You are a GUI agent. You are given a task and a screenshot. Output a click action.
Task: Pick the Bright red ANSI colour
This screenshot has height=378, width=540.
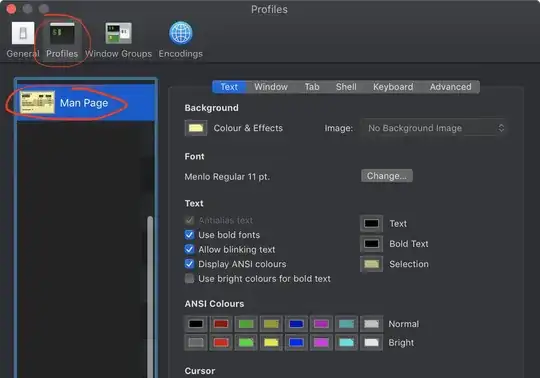(x=221, y=343)
